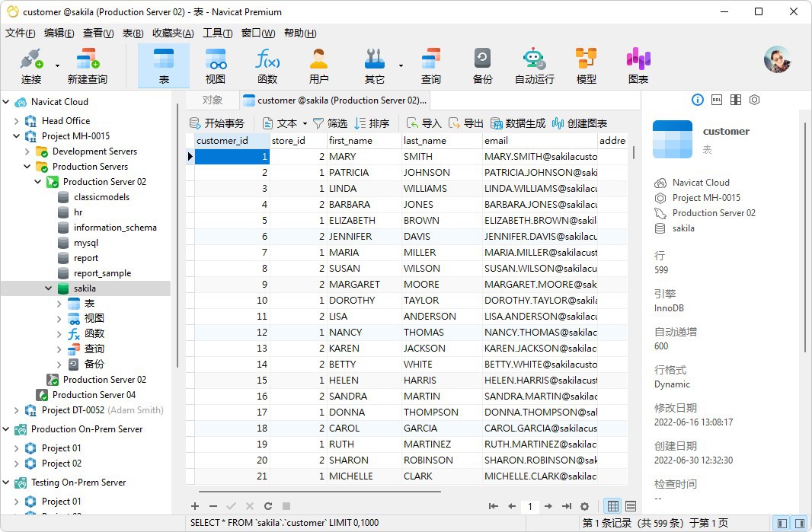Expand the Head Office node
The image size is (812, 532).
[17, 121]
